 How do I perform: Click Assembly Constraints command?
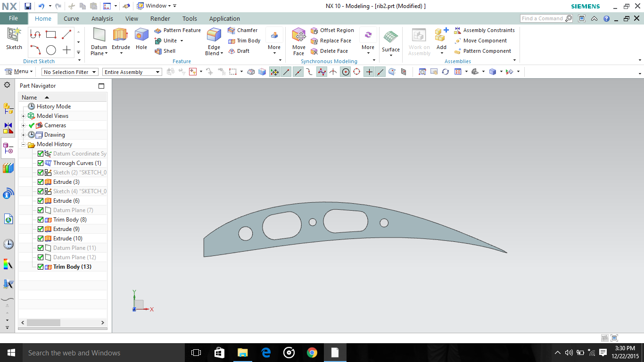pyautogui.click(x=484, y=30)
